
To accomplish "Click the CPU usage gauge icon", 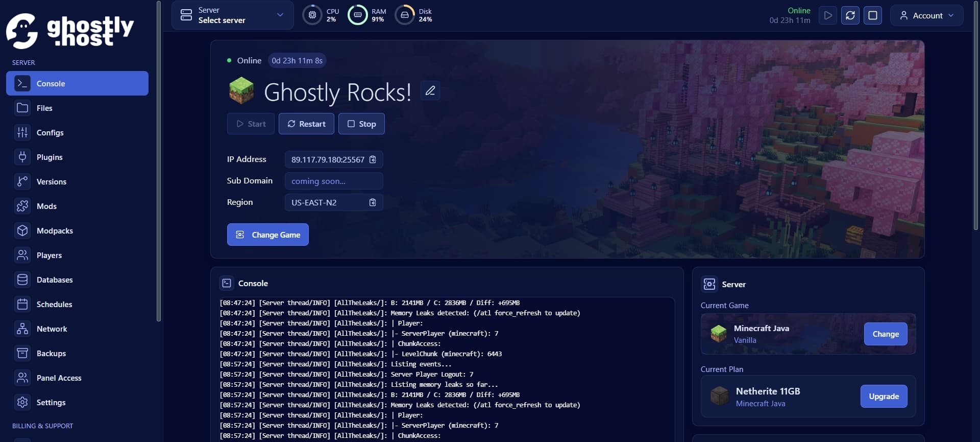I will pyautogui.click(x=312, y=15).
